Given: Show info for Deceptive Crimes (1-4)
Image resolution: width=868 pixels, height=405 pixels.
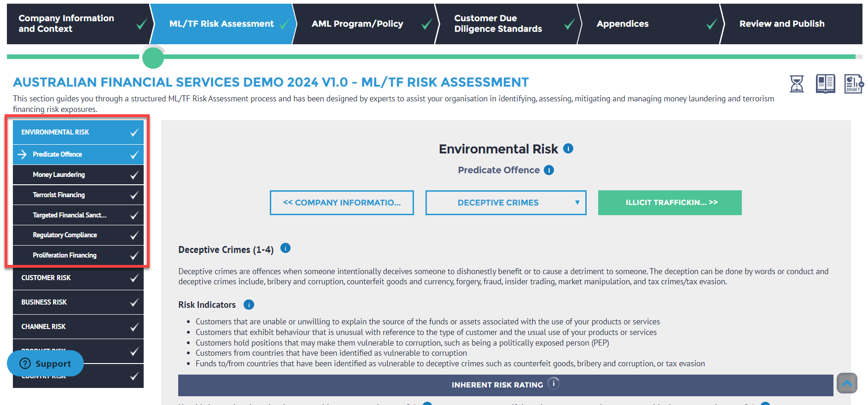Looking at the screenshot, I should [285, 248].
